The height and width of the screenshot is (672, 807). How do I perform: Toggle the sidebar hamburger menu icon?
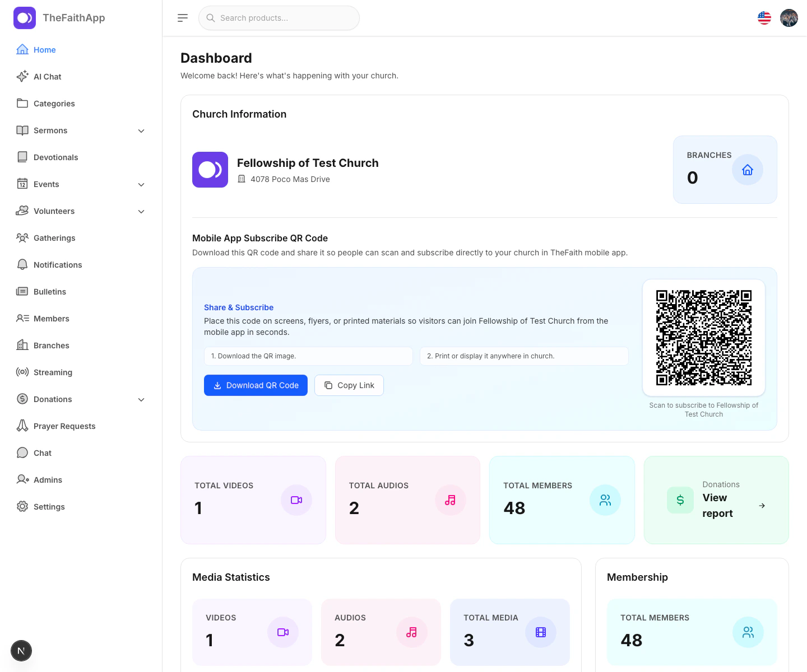click(183, 18)
